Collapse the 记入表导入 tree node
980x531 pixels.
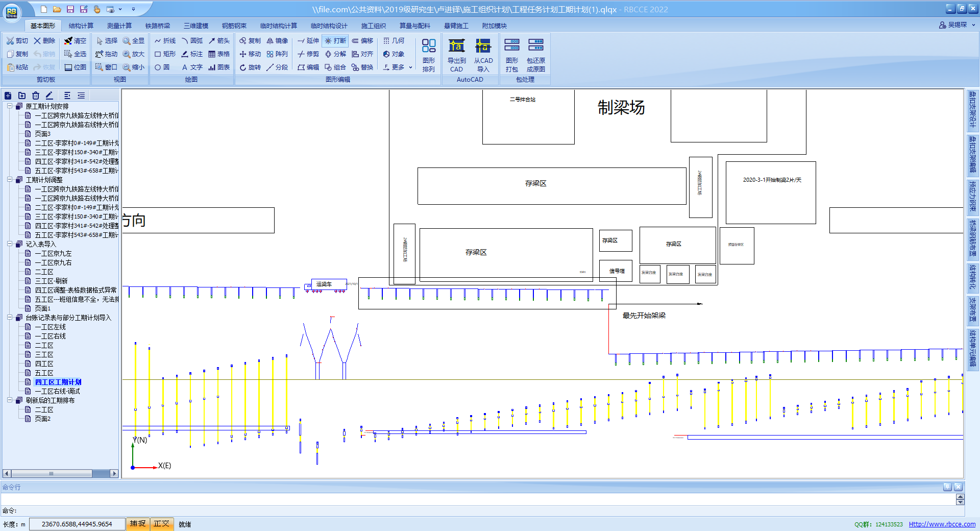[x=10, y=244]
